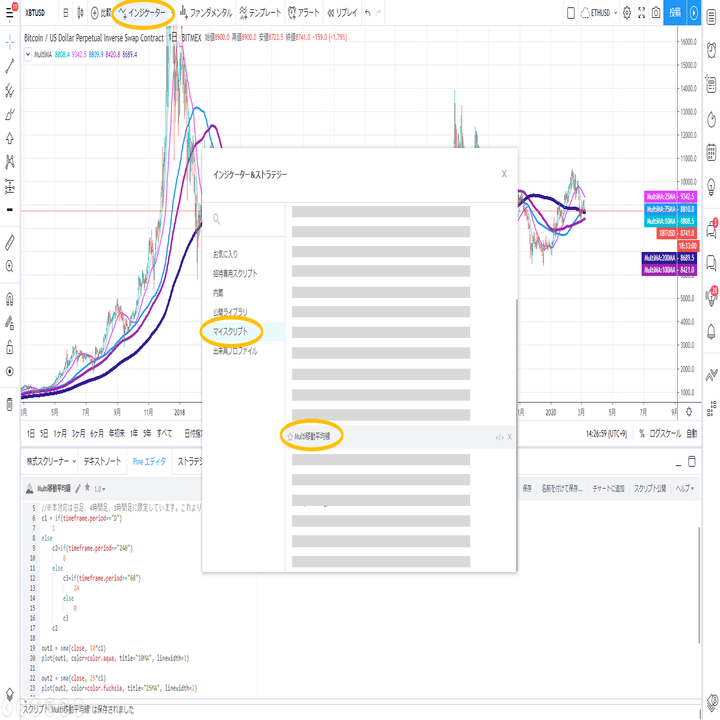Image resolution: width=720 pixels, height=720 pixels.
Task: Close the インジケーター&ストラテジー dialog
Action: 504,174
